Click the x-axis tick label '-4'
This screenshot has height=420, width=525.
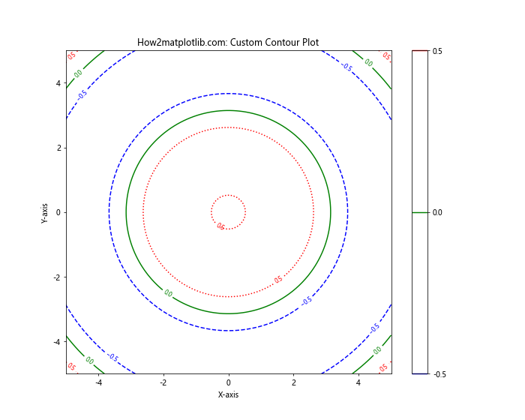pyautogui.click(x=97, y=382)
